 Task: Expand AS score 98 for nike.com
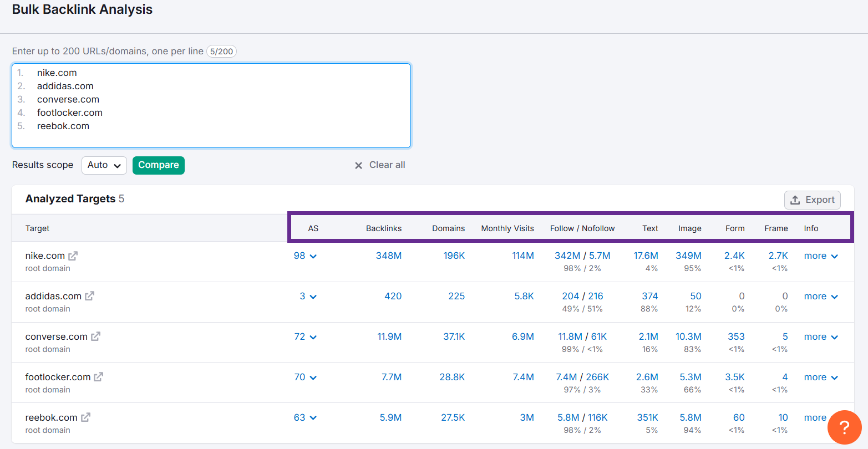tap(305, 256)
